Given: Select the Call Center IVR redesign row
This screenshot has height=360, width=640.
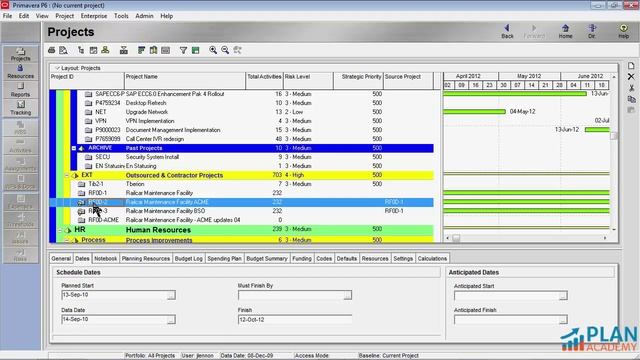Looking at the screenshot, I should [x=241, y=139].
